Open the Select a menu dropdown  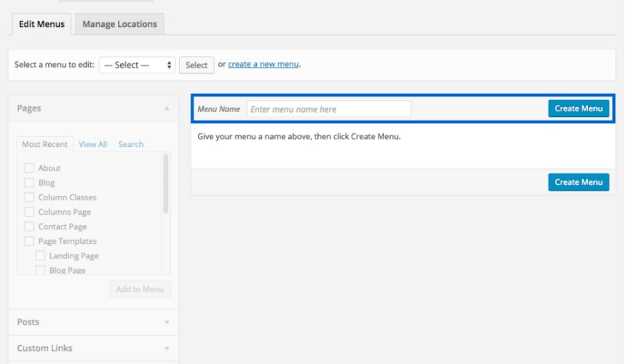click(137, 65)
